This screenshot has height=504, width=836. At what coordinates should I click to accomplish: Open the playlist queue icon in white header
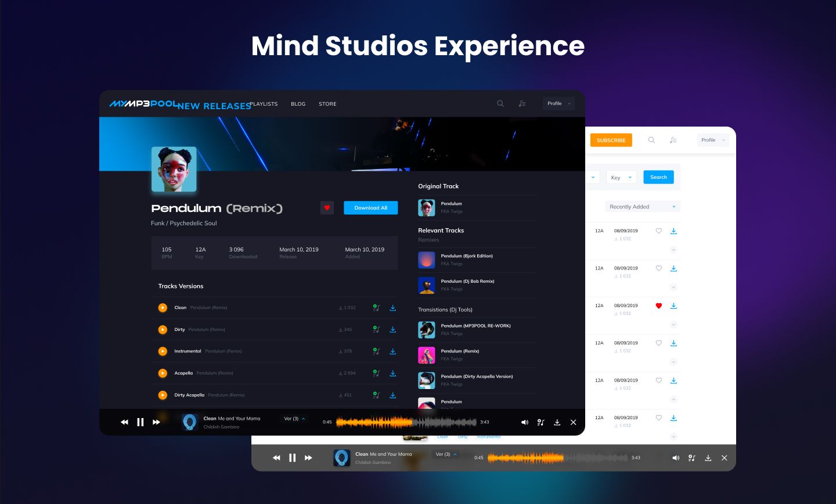click(x=673, y=140)
